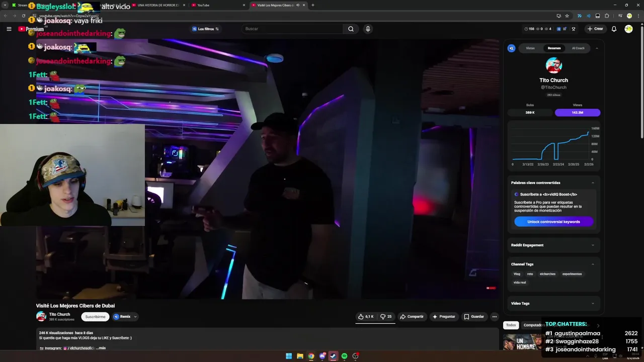Expand Reddit Engagement section
644x362 pixels.
[x=593, y=245]
